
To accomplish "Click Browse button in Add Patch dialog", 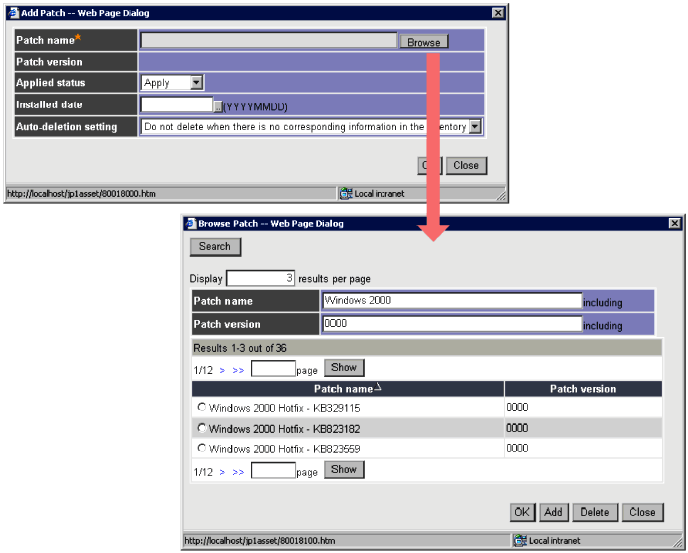I will click(x=423, y=42).
